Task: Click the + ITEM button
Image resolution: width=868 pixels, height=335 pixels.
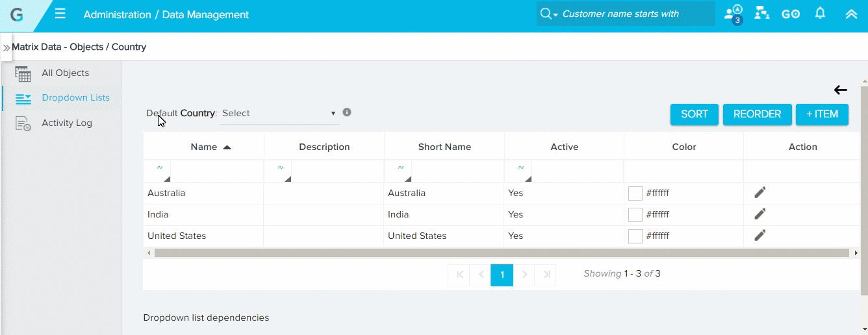Action: point(822,114)
